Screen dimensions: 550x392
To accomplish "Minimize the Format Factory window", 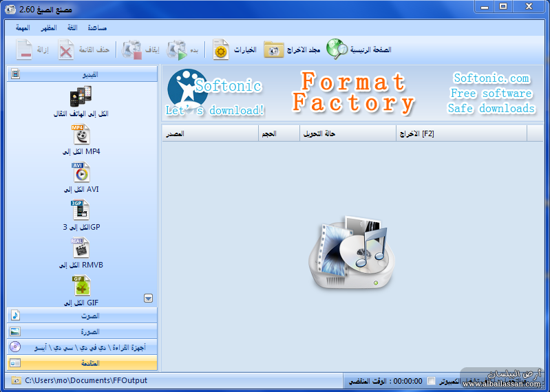I will (485, 6).
